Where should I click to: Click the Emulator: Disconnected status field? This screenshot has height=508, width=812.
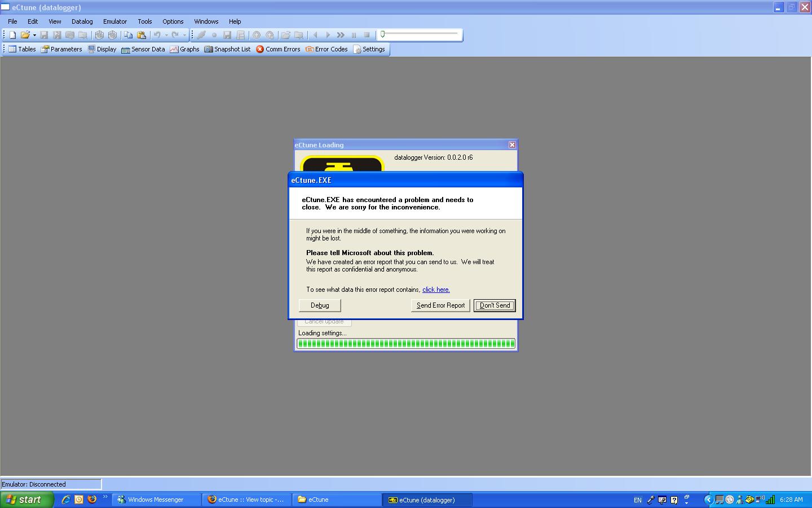click(x=51, y=484)
